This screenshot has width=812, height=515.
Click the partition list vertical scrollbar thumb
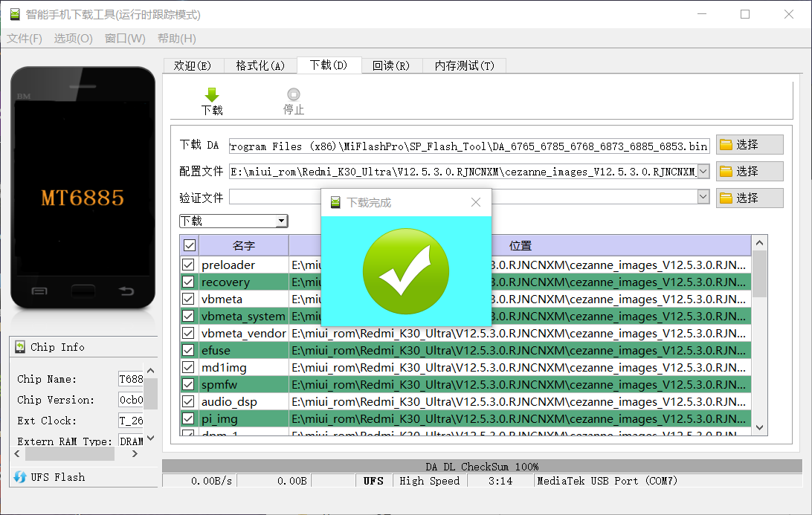click(x=759, y=273)
